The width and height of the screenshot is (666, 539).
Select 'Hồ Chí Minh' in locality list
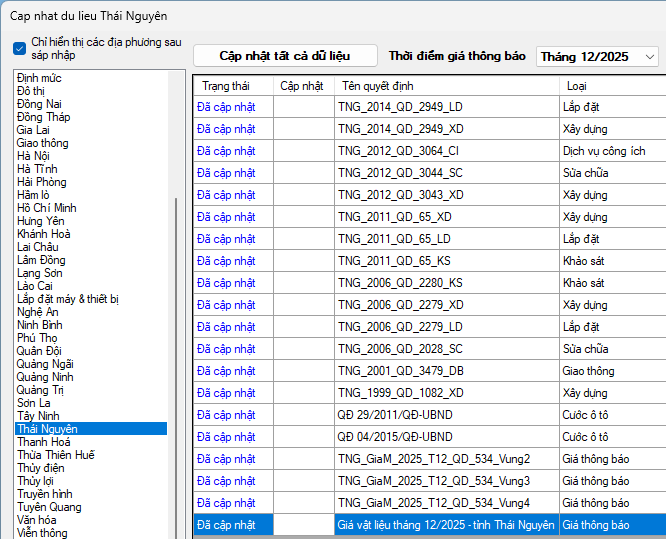click(46, 208)
